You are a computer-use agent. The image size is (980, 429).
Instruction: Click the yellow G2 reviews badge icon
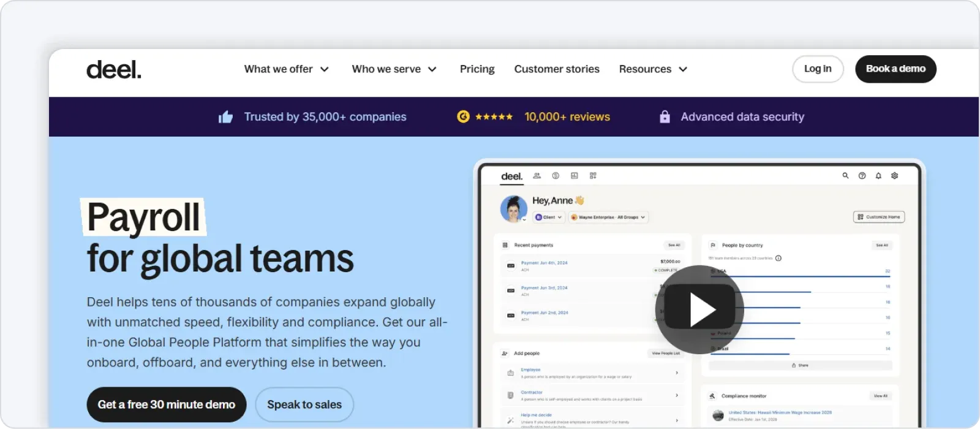[463, 116]
